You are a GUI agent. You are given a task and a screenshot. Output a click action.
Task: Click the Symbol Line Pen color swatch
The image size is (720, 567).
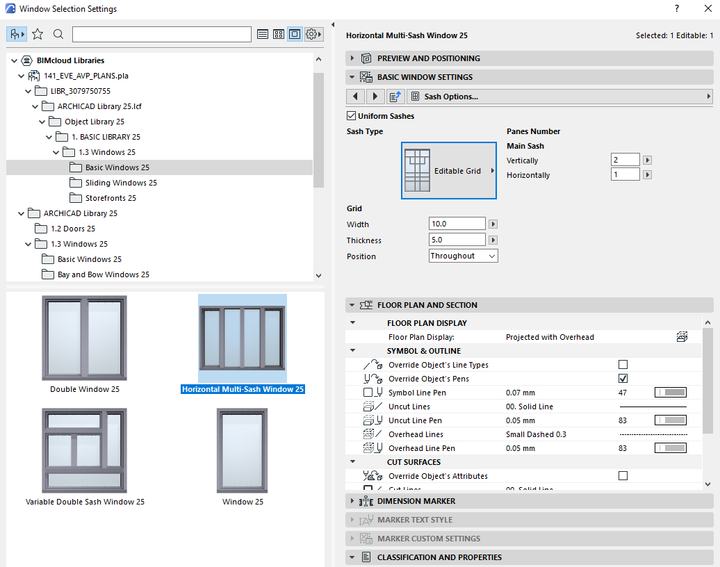(x=670, y=393)
